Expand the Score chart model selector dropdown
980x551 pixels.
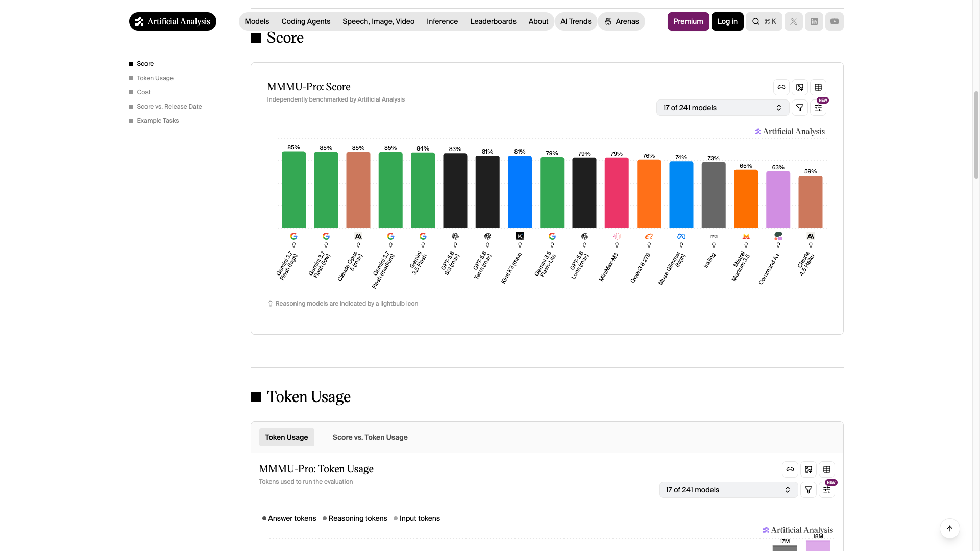[722, 108]
